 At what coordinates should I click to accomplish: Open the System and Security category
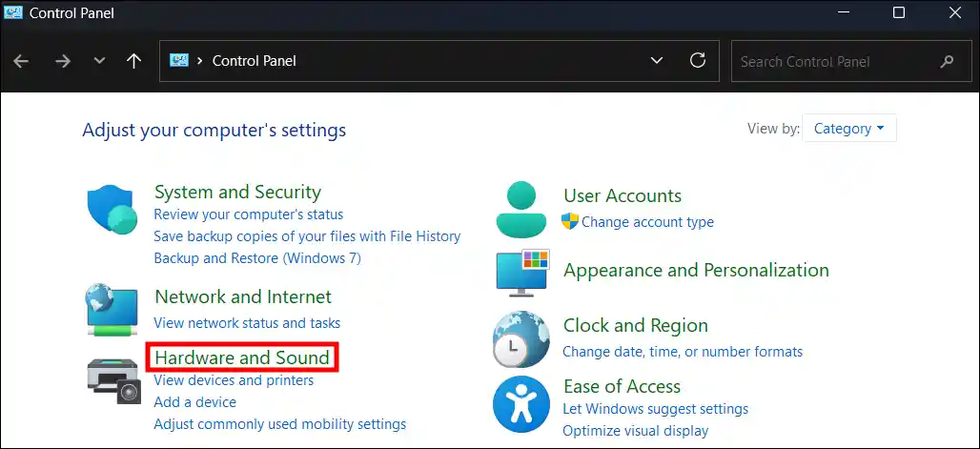[237, 192]
